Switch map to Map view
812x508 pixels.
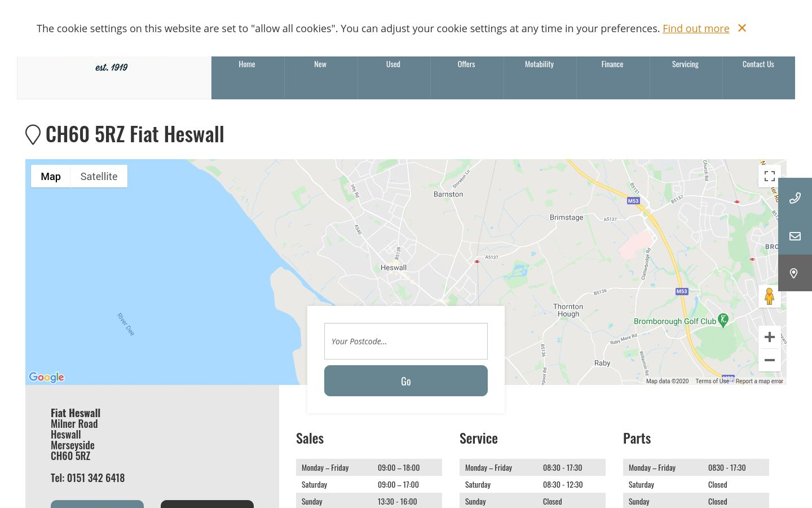(51, 176)
